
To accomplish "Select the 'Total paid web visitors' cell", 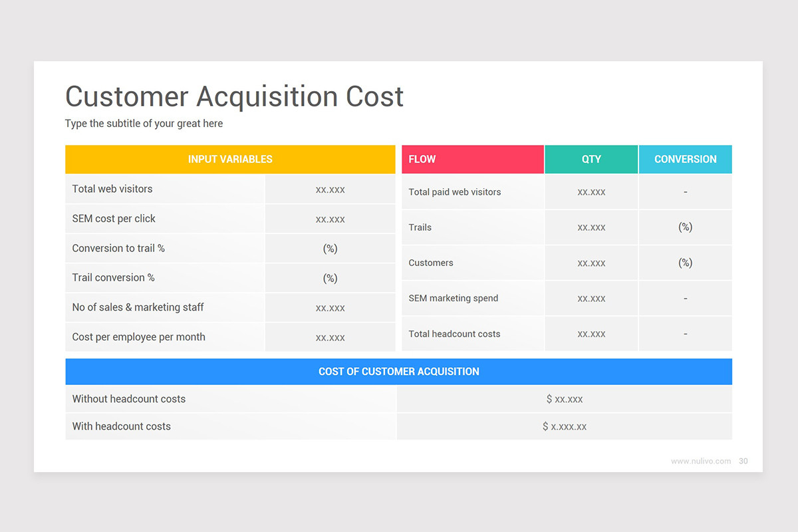I will (x=473, y=192).
